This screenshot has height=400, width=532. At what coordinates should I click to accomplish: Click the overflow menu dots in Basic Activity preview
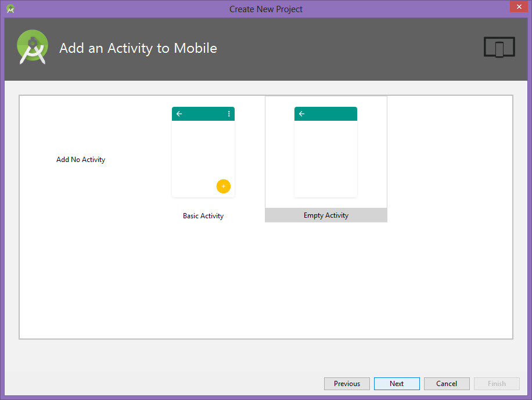(229, 114)
